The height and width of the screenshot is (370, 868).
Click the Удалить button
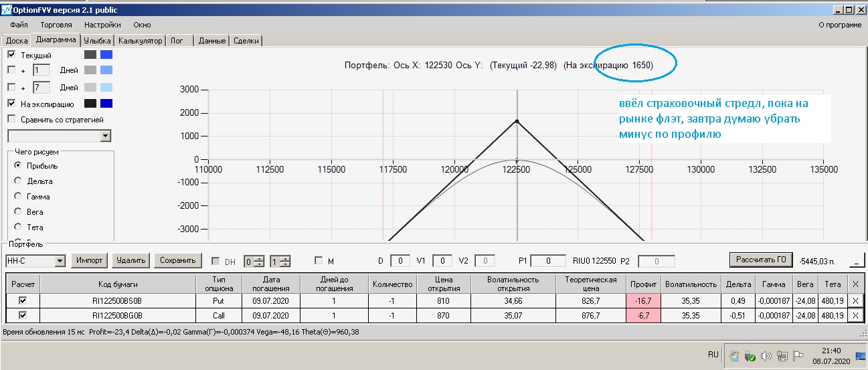click(x=131, y=260)
